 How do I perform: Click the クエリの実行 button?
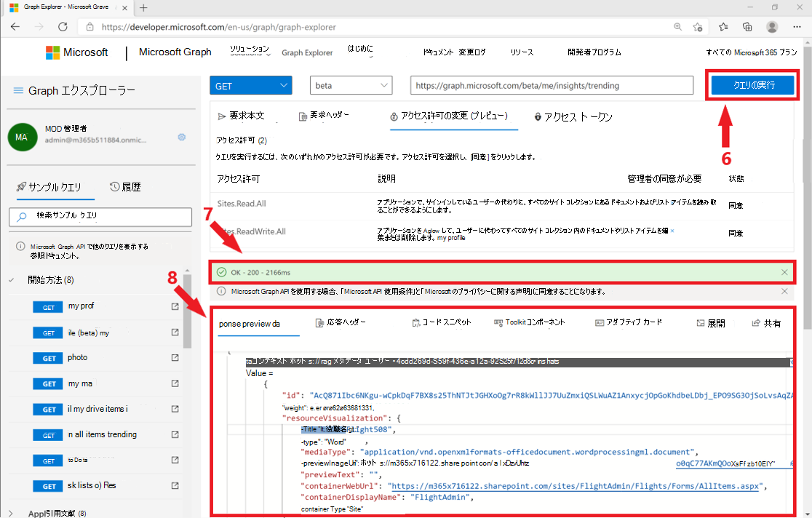752,85
